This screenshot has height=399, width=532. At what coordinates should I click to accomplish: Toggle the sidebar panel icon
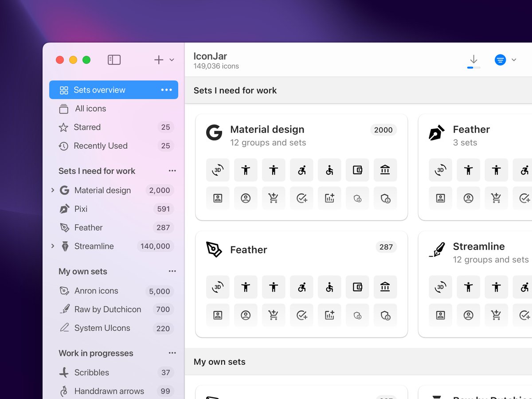click(x=114, y=60)
